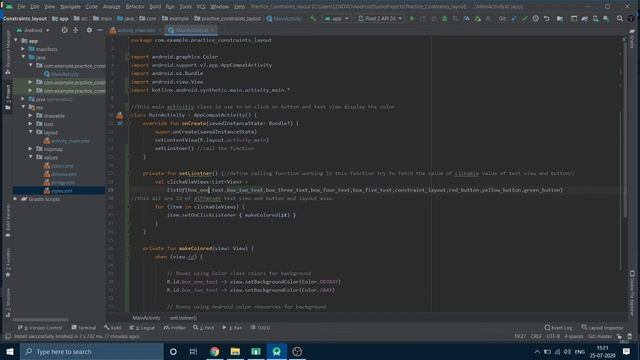This screenshot has width=640, height=360.
Task: Toggle read-only lock icon in status bar
Action: [x=619, y=336]
